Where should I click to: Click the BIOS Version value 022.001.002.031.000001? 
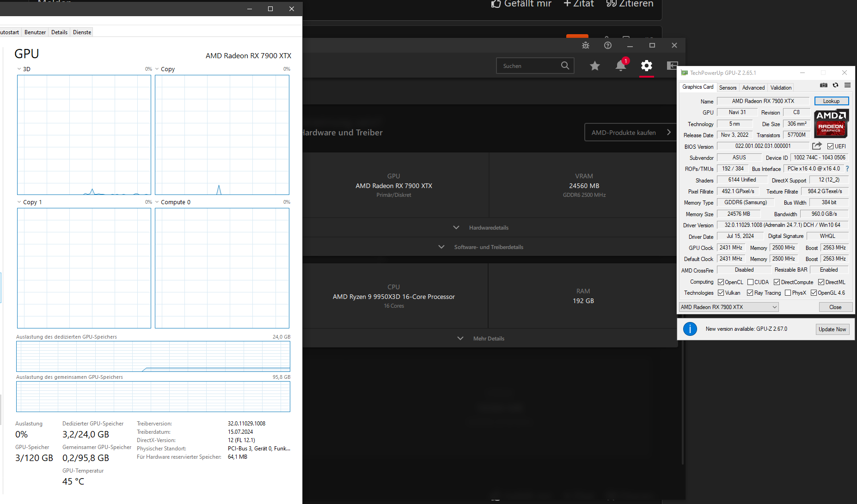(x=763, y=146)
